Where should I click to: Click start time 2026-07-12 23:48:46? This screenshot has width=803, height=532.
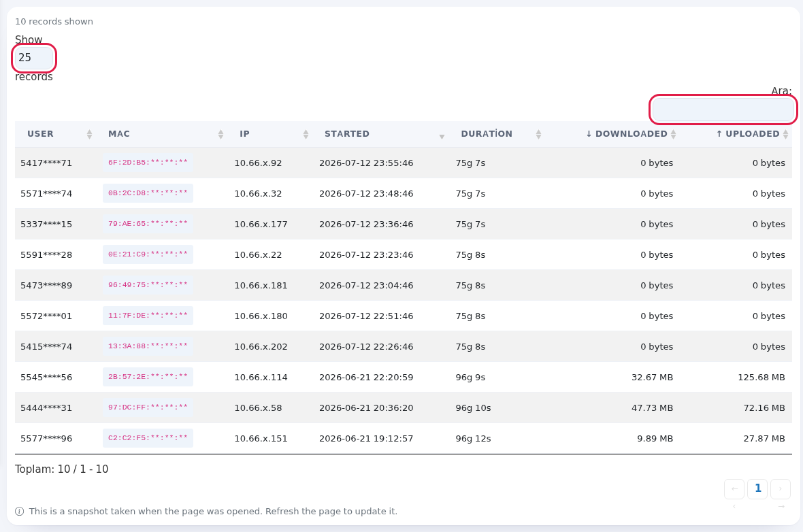[x=366, y=194]
